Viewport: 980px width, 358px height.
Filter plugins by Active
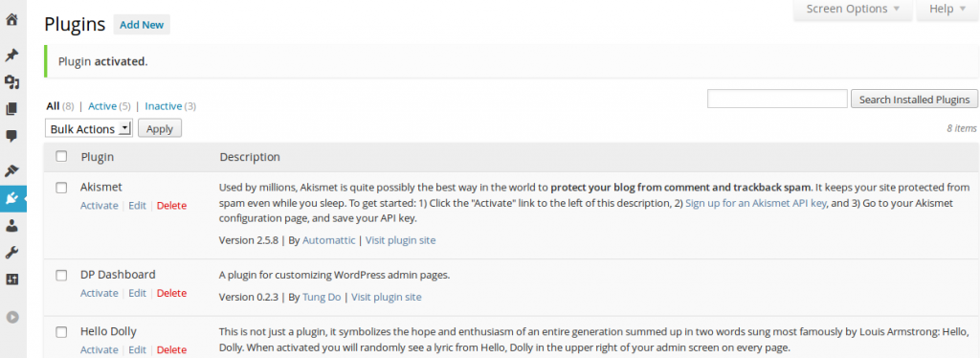coord(102,106)
